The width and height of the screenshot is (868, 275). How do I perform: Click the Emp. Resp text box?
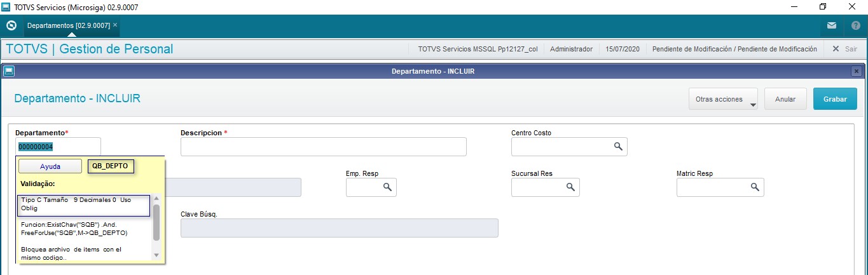[x=371, y=187]
